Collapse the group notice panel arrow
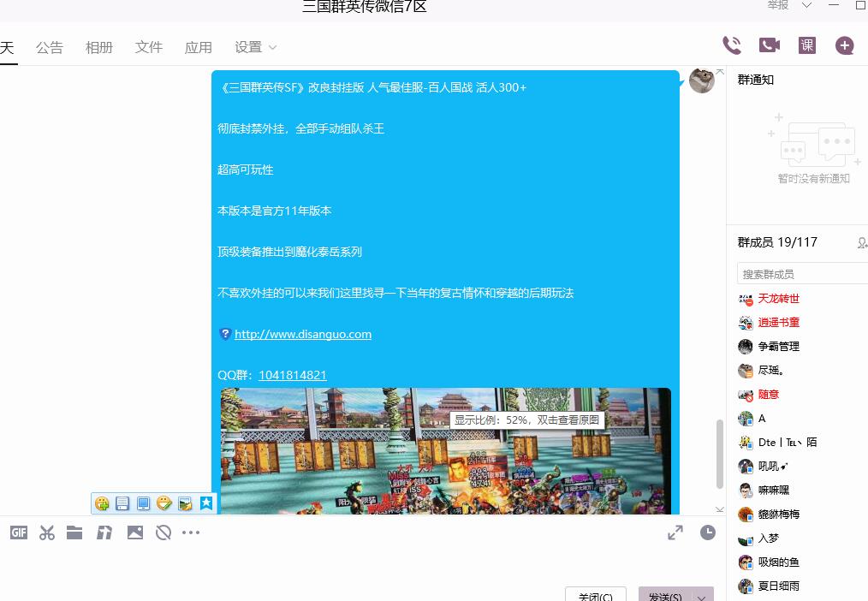The width and height of the screenshot is (868, 601). [720, 71]
